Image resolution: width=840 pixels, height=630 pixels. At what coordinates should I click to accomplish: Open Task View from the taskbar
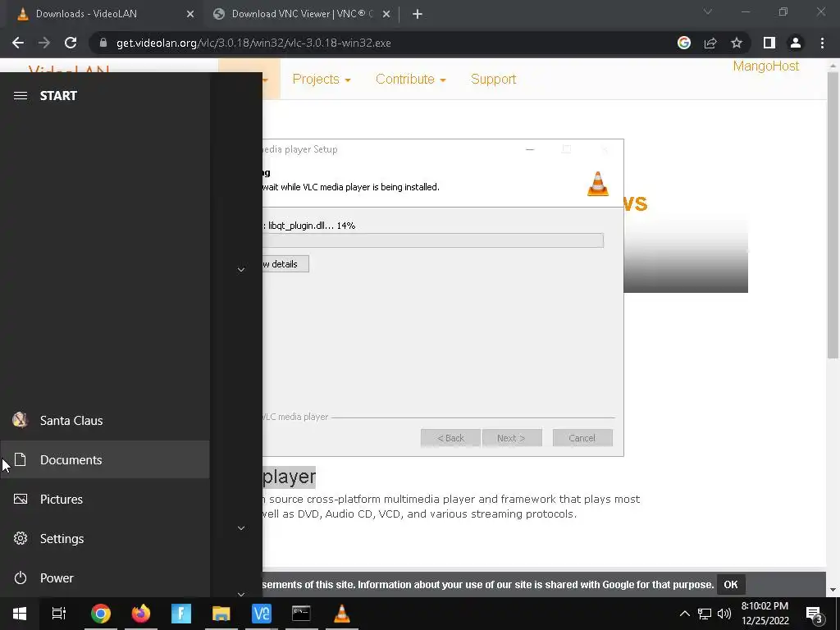[59, 614]
